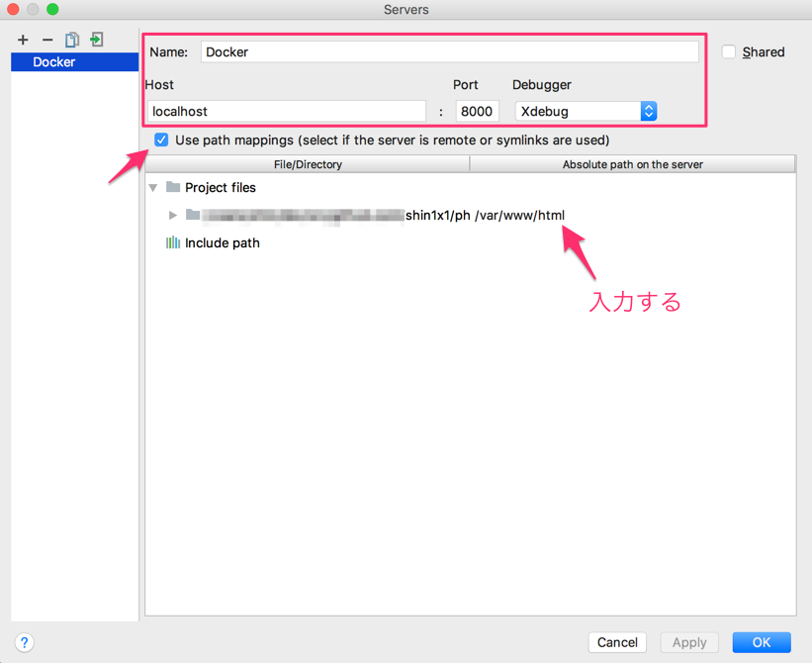Cancel the Servers dialog

(x=617, y=642)
